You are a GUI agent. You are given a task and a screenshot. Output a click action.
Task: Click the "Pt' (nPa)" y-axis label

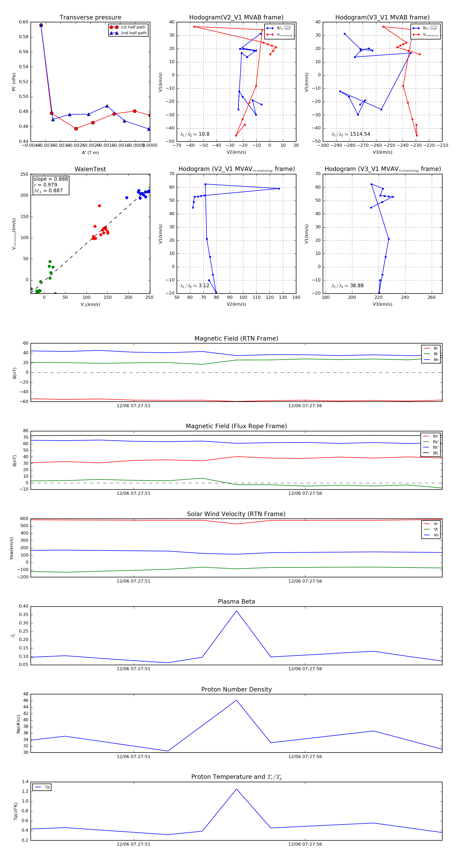14,82
